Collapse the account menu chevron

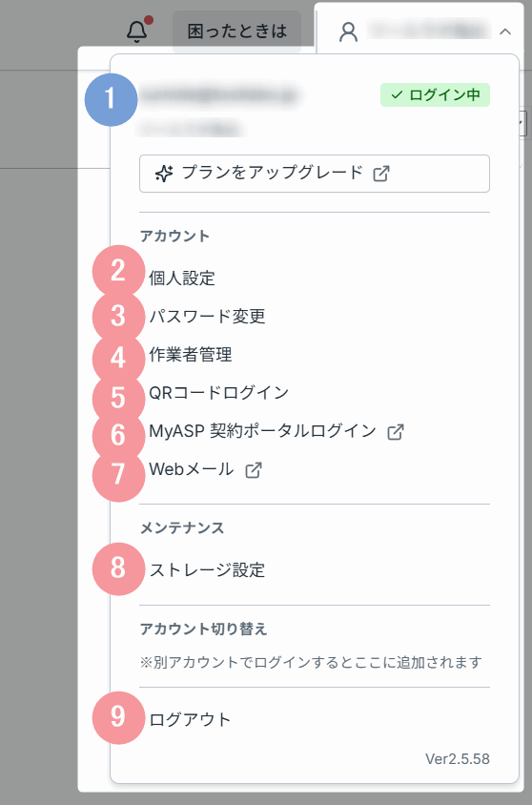coord(505,31)
